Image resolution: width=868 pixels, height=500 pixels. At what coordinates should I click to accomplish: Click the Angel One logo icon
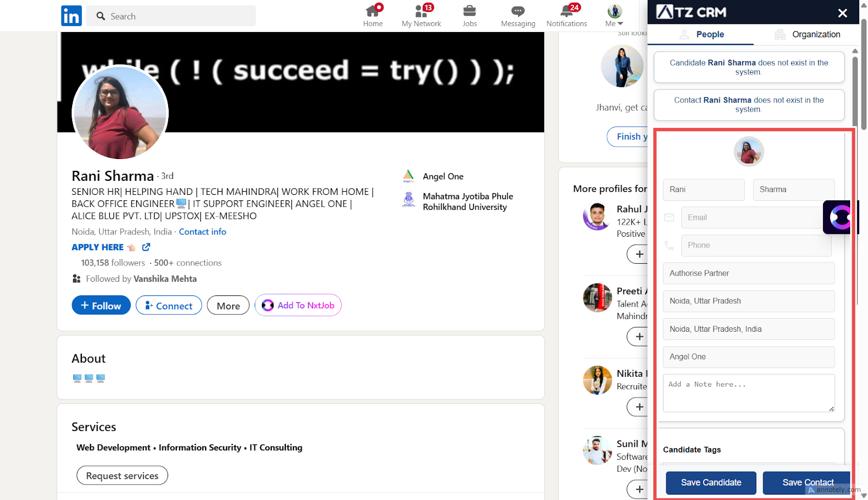409,176
